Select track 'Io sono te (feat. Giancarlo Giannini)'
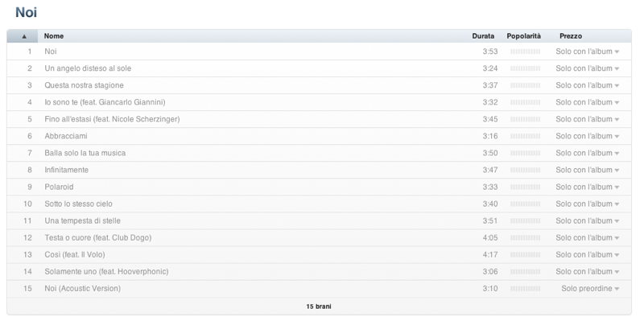644x325 pixels. tap(105, 102)
